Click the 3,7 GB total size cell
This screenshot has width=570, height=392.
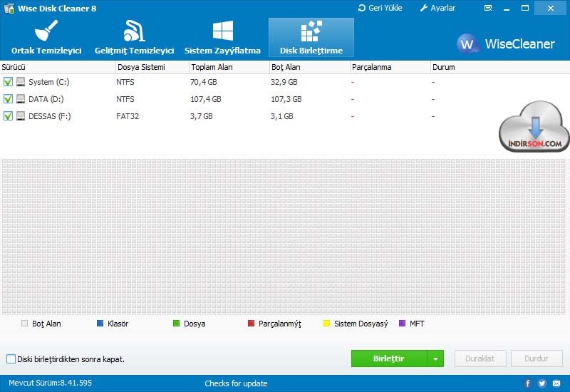(202, 116)
